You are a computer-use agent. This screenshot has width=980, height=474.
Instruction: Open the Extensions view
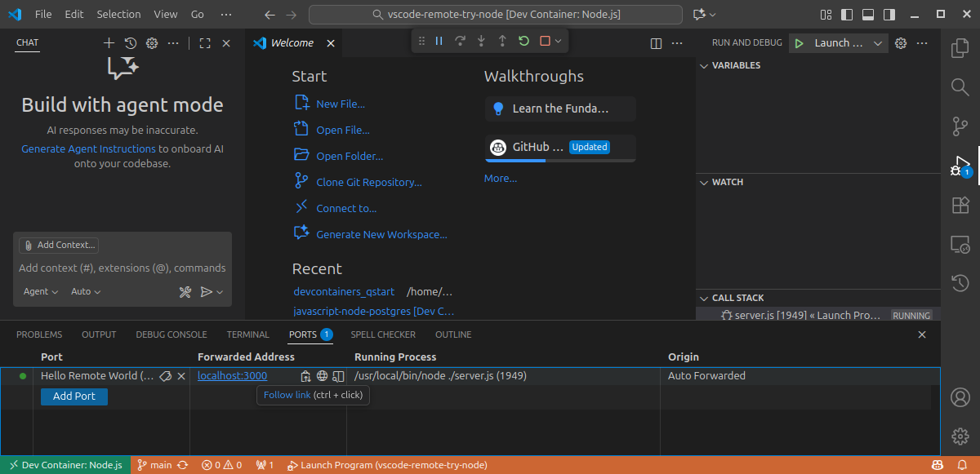960,205
